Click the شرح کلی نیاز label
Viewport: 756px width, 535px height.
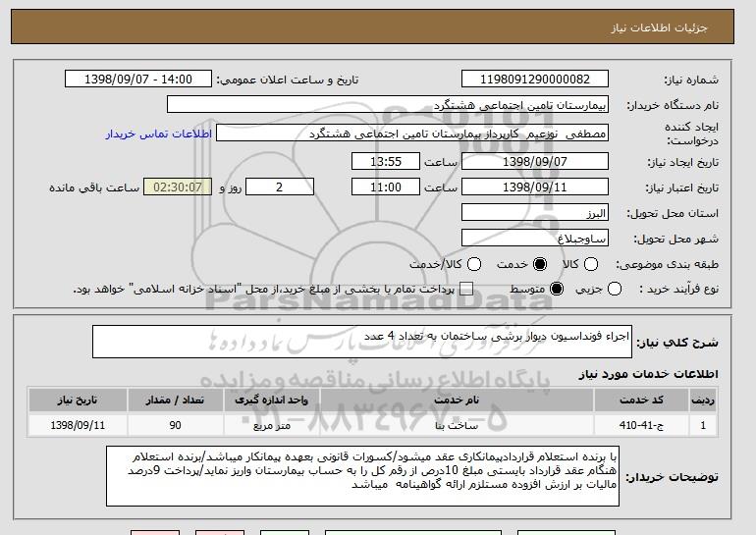click(x=677, y=343)
